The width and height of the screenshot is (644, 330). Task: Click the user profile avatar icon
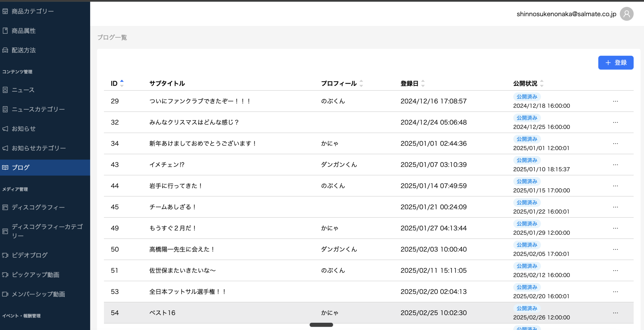point(627,14)
